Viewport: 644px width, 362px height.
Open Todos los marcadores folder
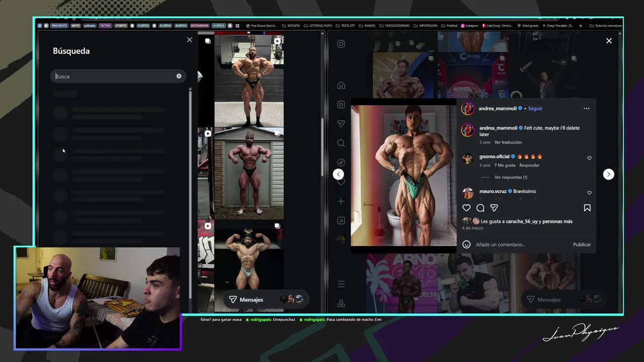pos(605,26)
